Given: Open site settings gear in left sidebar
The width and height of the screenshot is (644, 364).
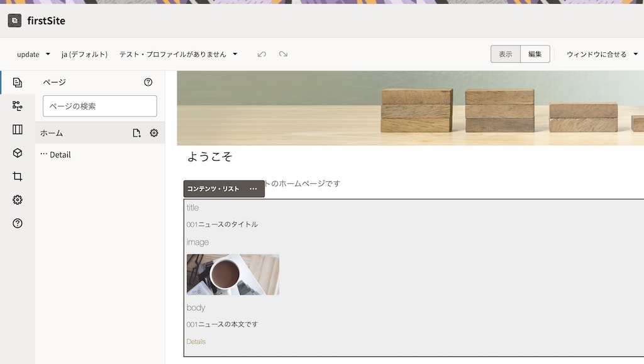Looking at the screenshot, I should (x=18, y=200).
